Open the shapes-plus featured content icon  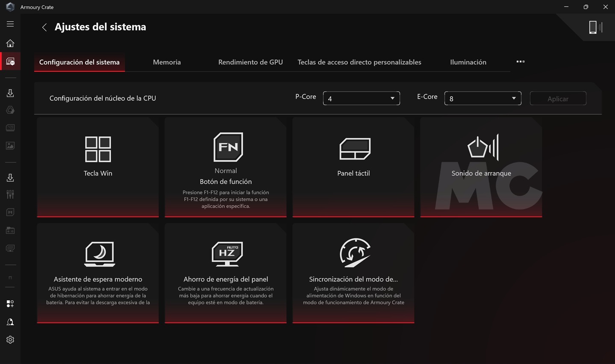[10, 304]
